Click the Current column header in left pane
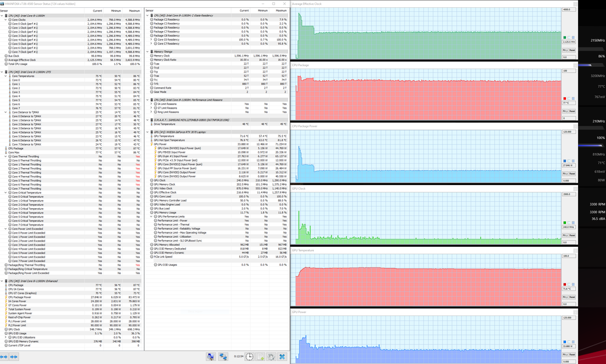Screen dimensions: 606x364 coord(97,11)
